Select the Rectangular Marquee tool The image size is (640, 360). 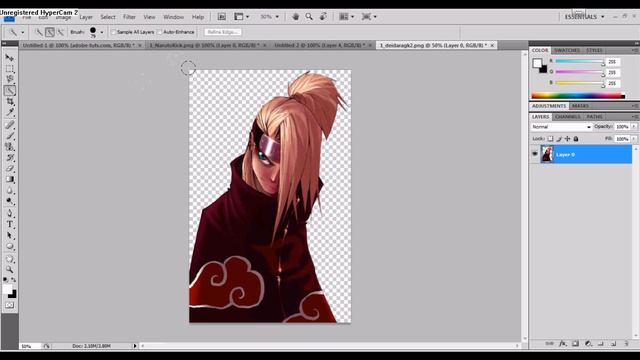pyautogui.click(x=9, y=69)
